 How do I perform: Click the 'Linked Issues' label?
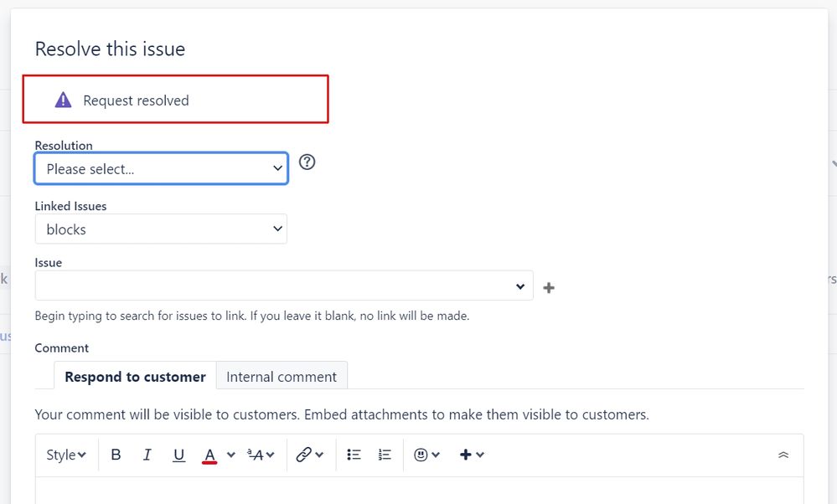[70, 206]
